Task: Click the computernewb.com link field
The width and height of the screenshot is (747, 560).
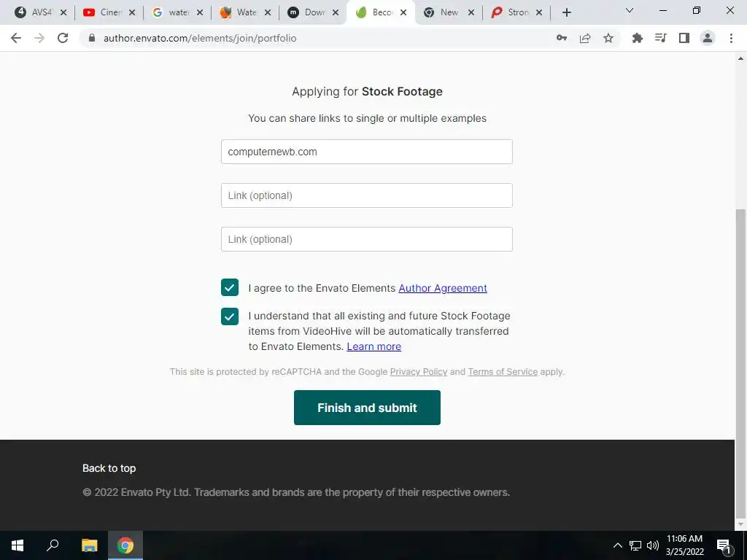Action: tap(367, 152)
